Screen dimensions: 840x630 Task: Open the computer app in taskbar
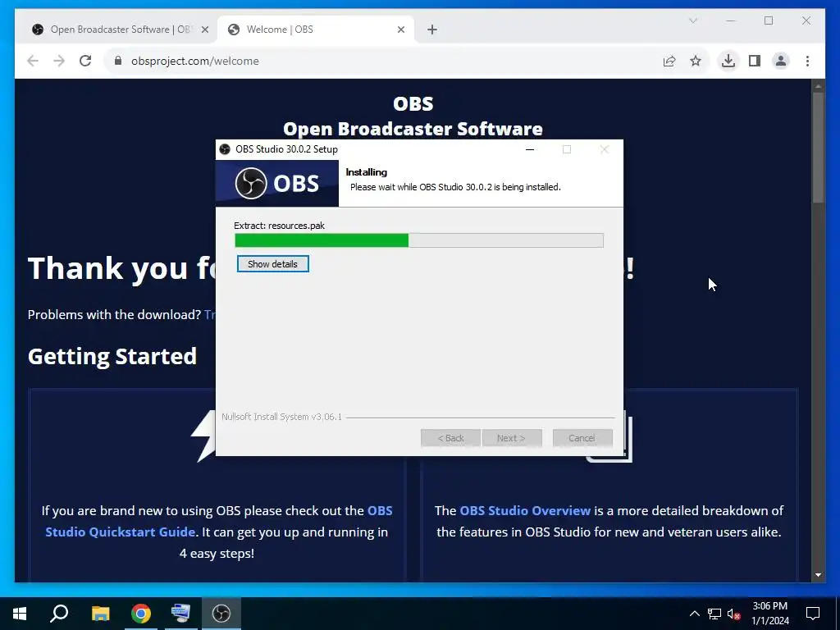(x=181, y=614)
